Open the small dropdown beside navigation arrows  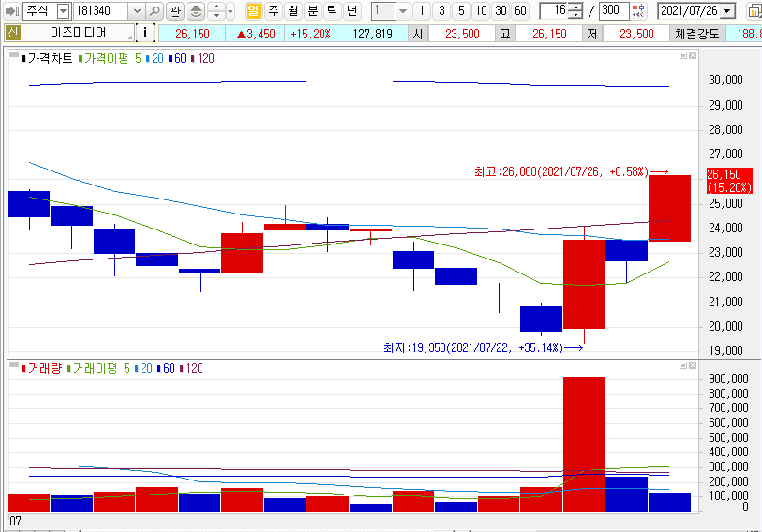click(x=231, y=10)
